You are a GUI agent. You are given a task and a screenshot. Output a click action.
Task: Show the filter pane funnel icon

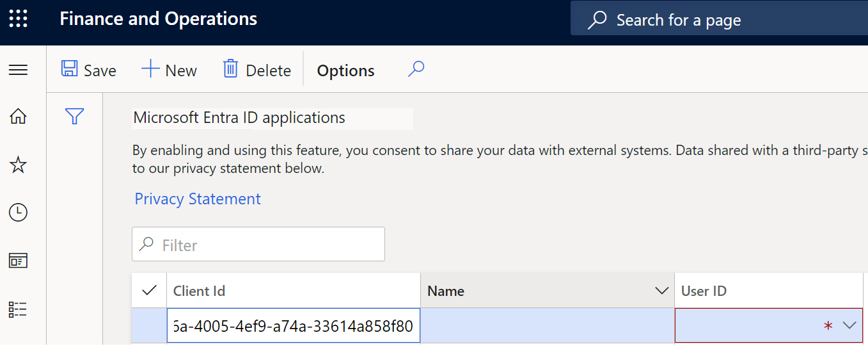click(75, 116)
